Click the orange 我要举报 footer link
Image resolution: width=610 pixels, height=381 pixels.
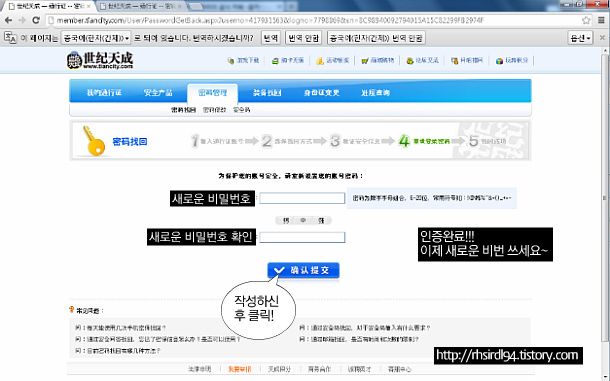point(240,369)
